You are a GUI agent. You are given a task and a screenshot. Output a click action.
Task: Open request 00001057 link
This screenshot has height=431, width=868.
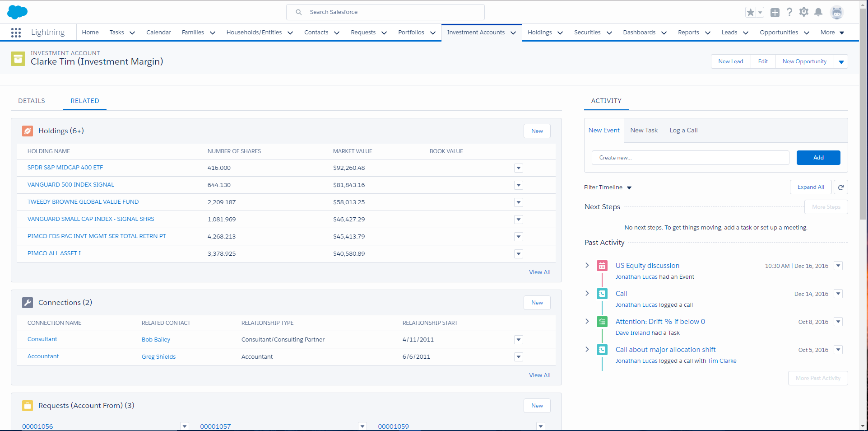click(215, 426)
